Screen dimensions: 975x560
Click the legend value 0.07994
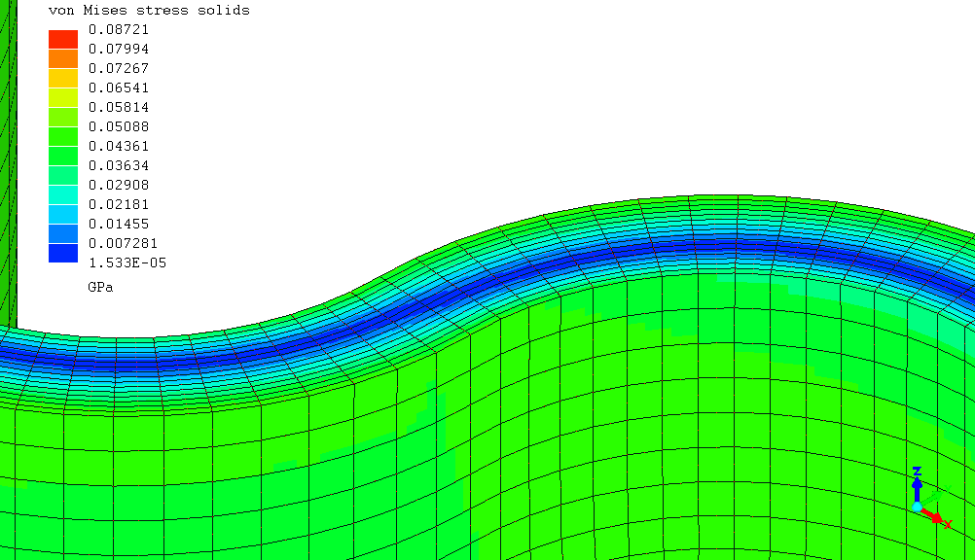[x=119, y=50]
